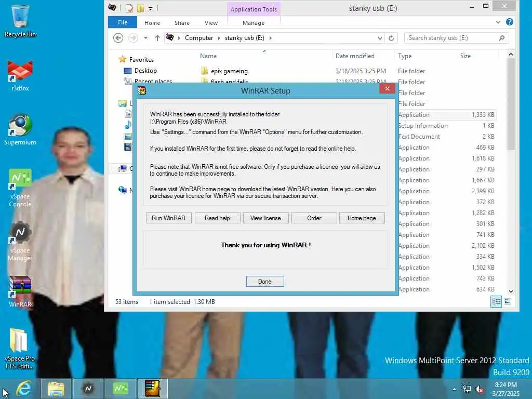Close the WinRAR Setup dialog
This screenshot has width=532, height=399.
pyautogui.click(x=388, y=88)
